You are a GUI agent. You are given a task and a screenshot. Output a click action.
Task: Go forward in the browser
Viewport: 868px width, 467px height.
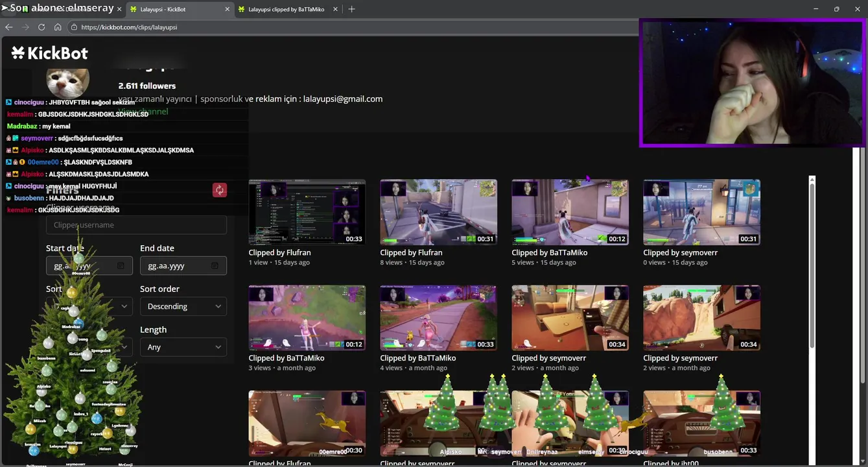click(25, 27)
